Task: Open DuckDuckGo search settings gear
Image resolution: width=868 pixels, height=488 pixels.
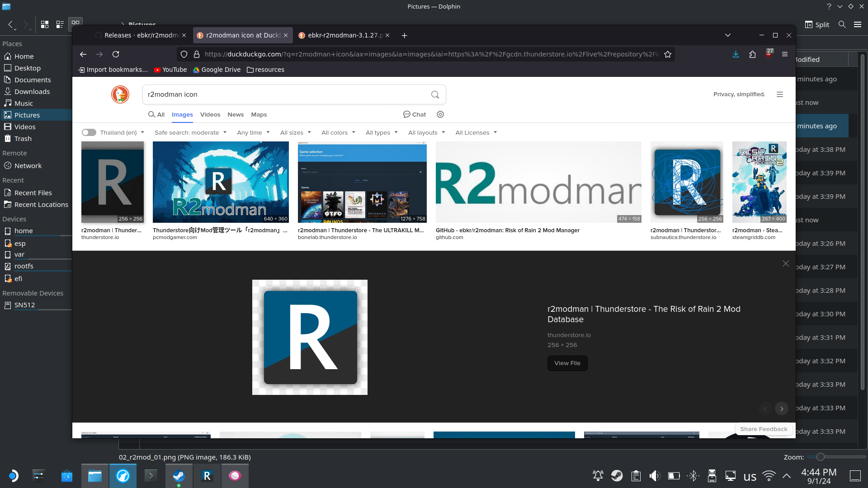Action: point(440,114)
